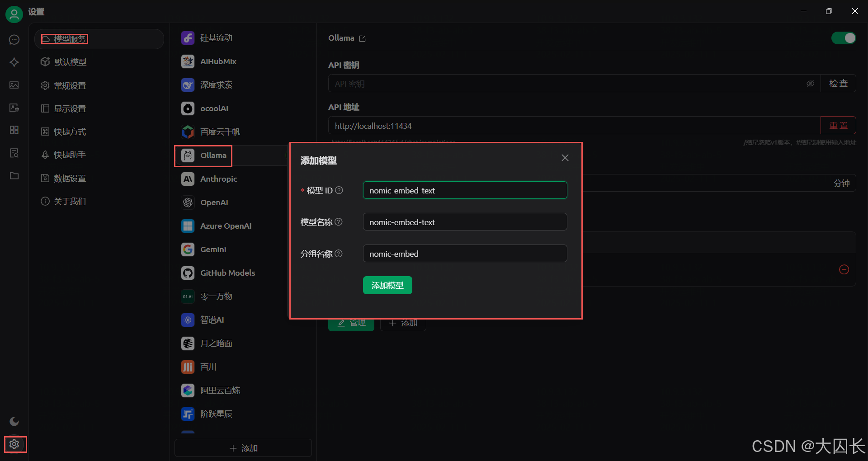This screenshot has width=868, height=461.
Task: Click the green 添加模型 button
Action: click(x=387, y=285)
